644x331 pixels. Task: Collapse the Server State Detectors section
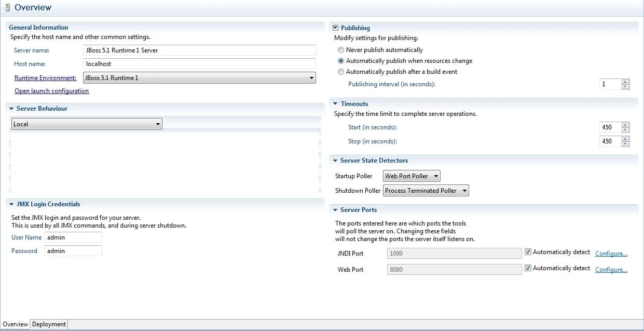pos(335,161)
